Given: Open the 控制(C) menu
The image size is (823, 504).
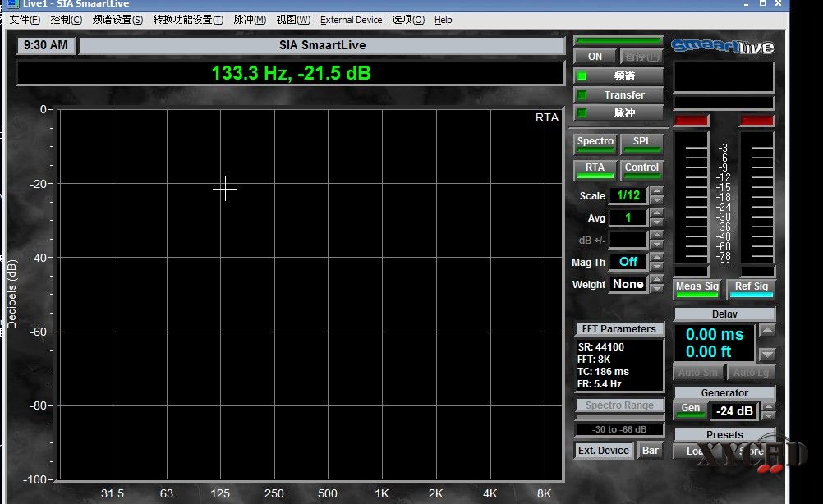Looking at the screenshot, I should 67,20.
